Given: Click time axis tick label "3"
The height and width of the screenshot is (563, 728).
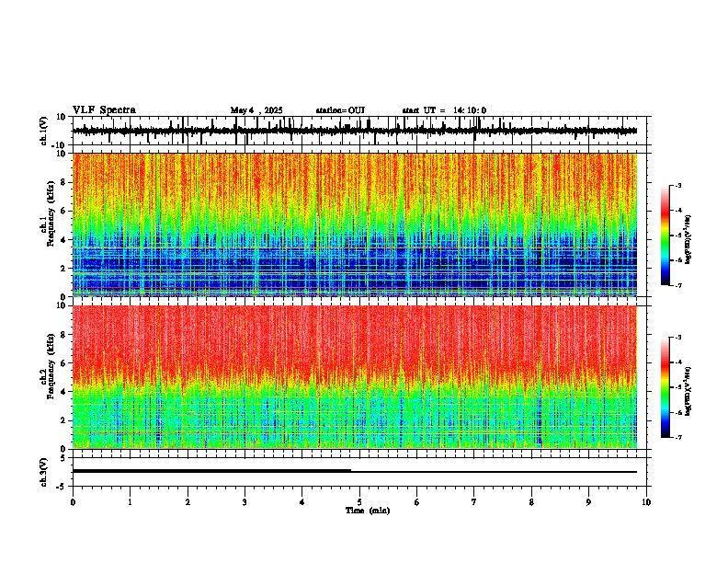Looking at the screenshot, I should tap(245, 502).
